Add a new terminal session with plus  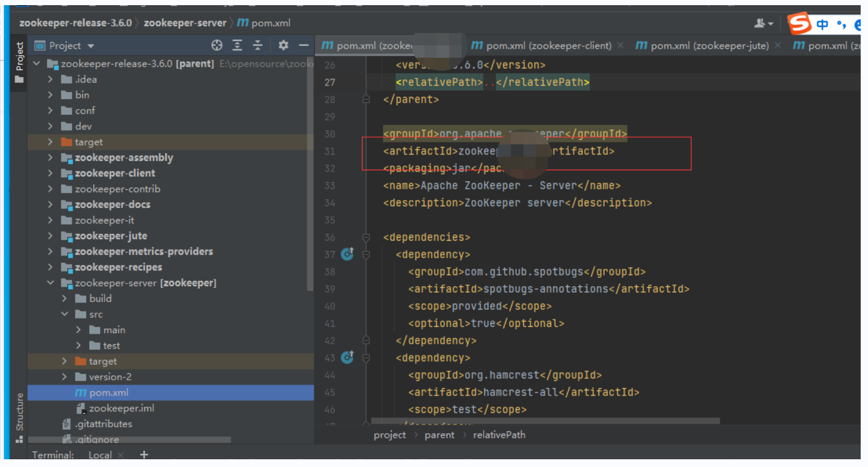click(144, 455)
